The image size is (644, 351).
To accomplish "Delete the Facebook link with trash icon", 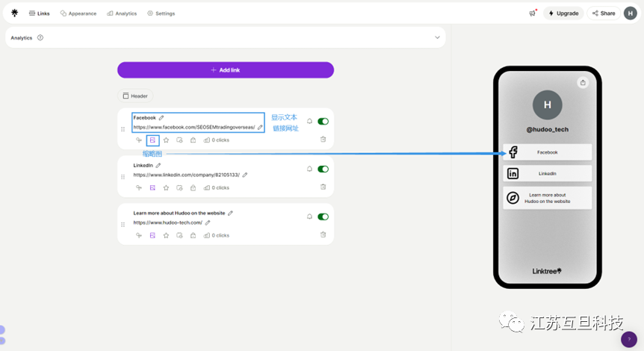I will click(323, 139).
